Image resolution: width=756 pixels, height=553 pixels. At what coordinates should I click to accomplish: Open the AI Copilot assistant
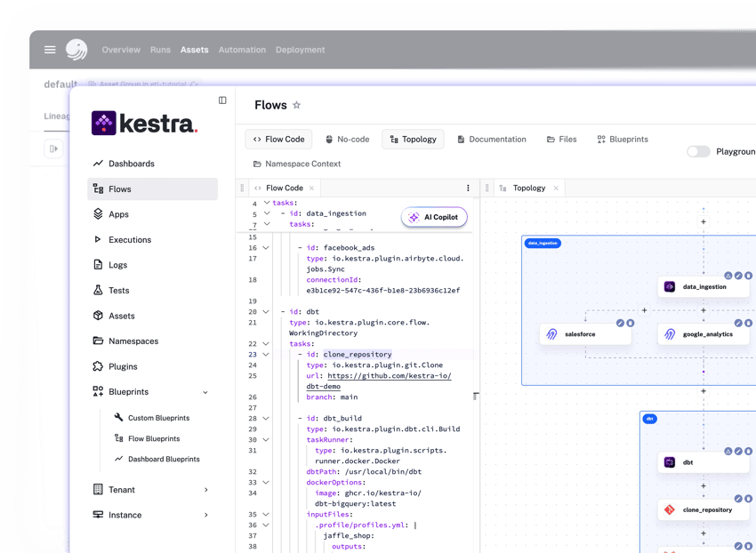[433, 217]
